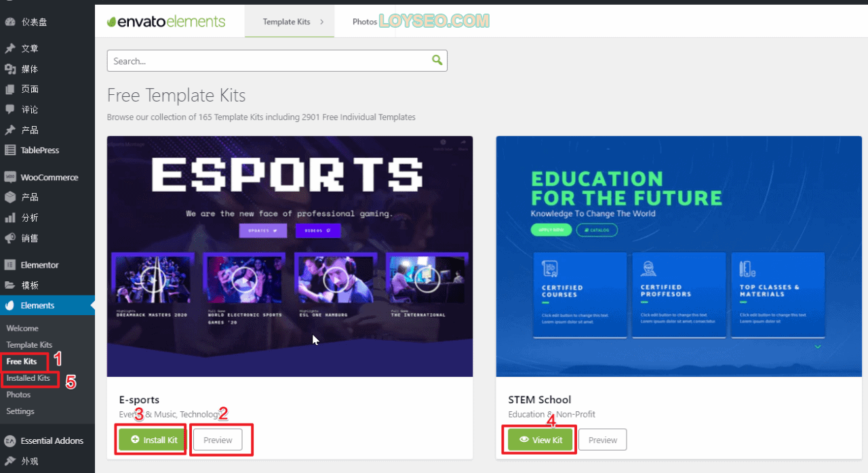868x473 pixels.
Task: Click the Appearance brush icon
Action: tap(10, 461)
